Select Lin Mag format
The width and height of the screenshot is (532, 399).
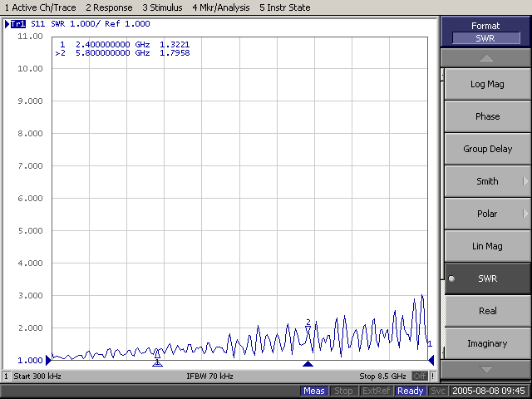pos(487,246)
